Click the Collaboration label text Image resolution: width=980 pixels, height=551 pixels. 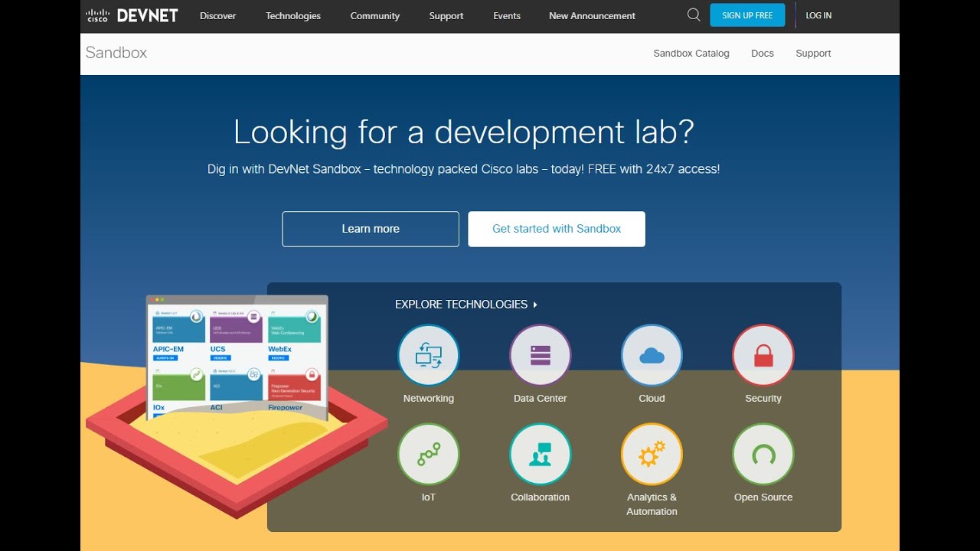click(541, 497)
